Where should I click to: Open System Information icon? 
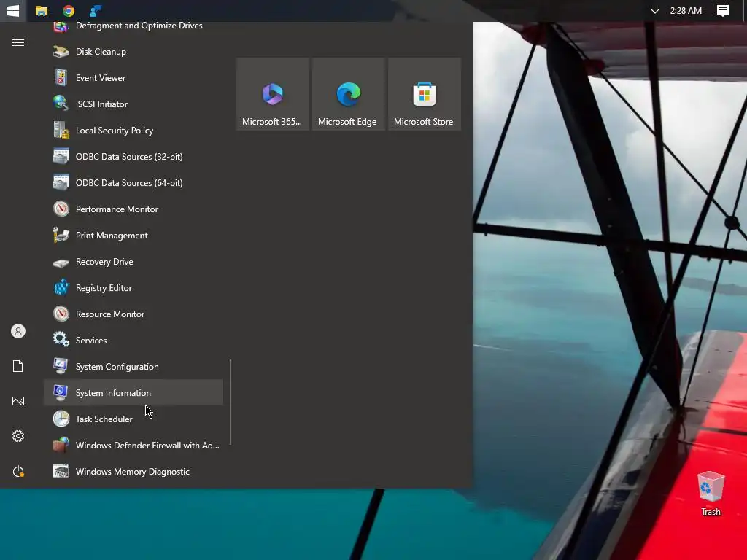[61, 392]
